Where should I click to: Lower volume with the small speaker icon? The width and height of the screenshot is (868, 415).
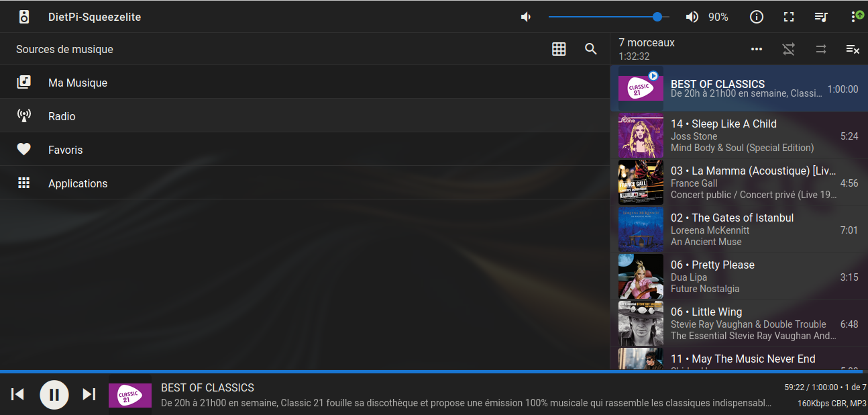pyautogui.click(x=527, y=17)
